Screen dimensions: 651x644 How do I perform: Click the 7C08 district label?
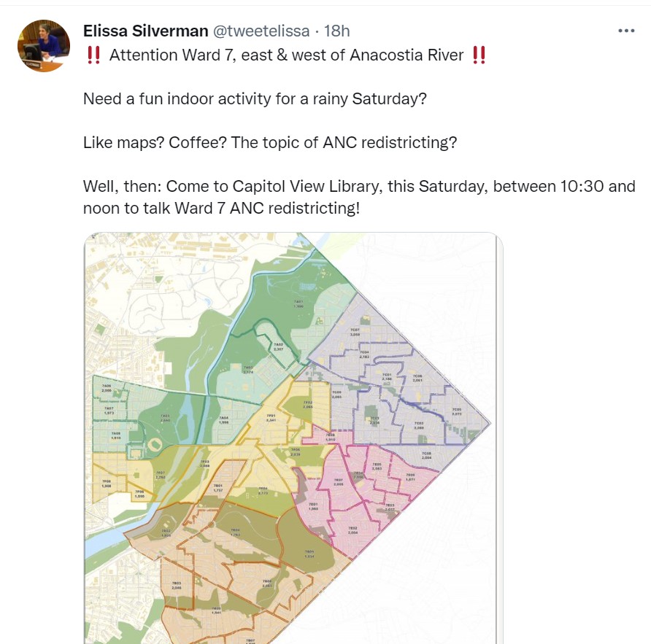click(x=427, y=456)
